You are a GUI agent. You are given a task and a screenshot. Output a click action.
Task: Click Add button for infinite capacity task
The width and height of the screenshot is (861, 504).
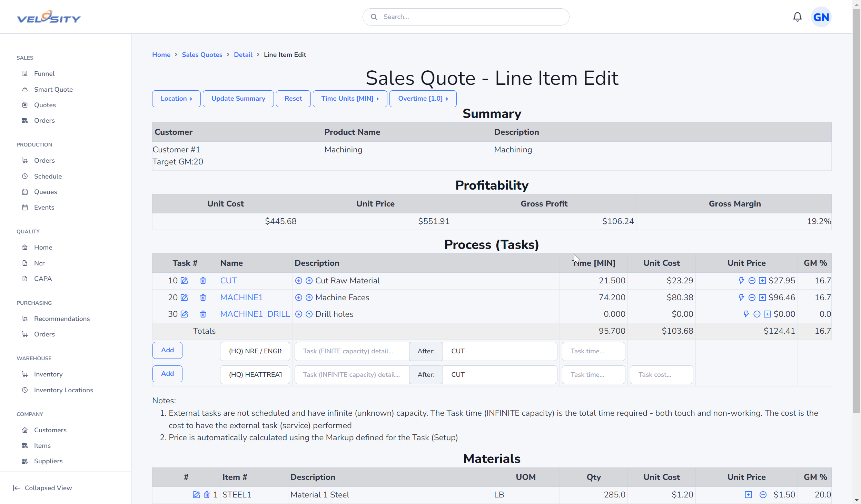click(x=167, y=374)
